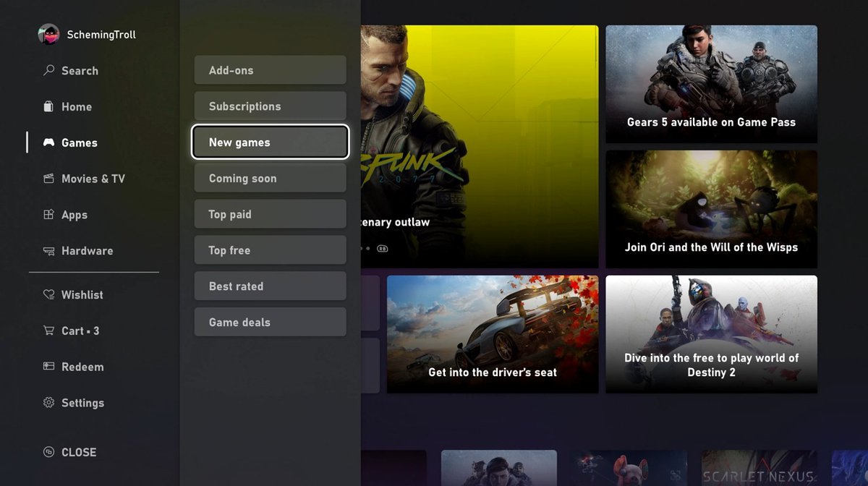Open the Subscriptions submenu entry
Image resolution: width=868 pixels, height=486 pixels.
pyautogui.click(x=270, y=106)
